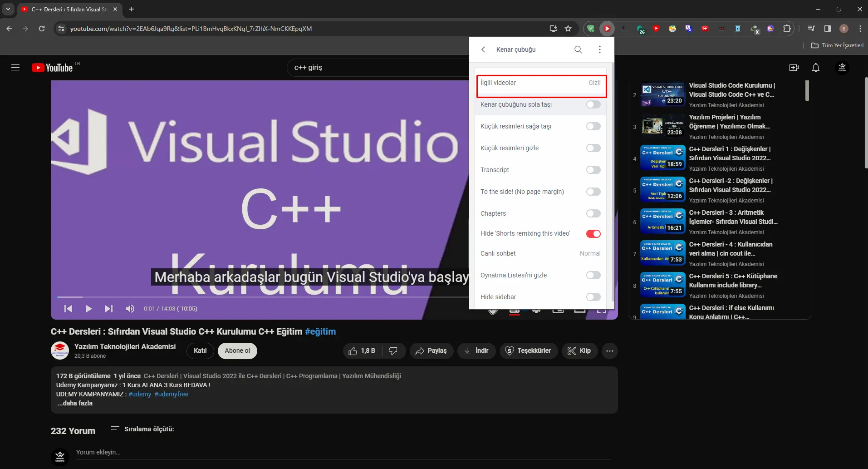The image size is (868, 469).
Task: Open the browser media controls icon
Action: pos(811,29)
